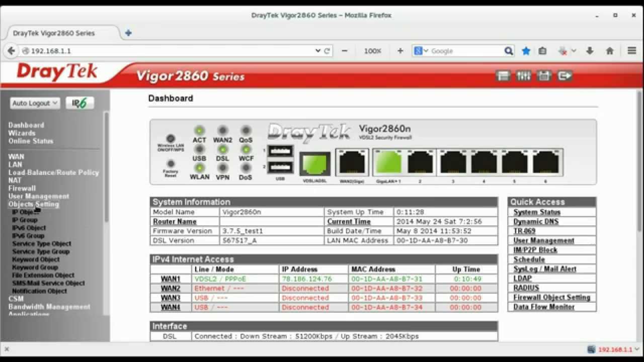Click the GigaLAN 1 green port
The image size is (644, 362).
click(388, 162)
